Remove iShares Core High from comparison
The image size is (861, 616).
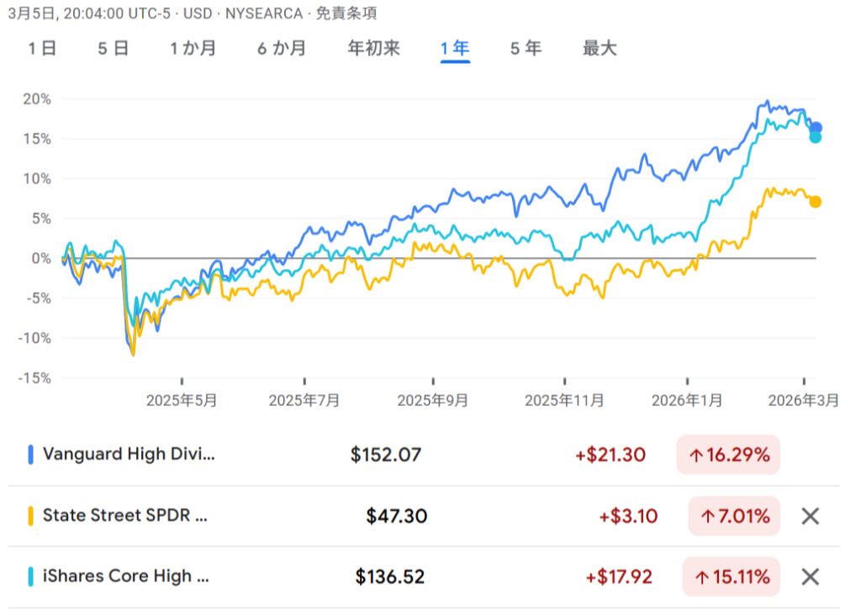[x=810, y=577]
